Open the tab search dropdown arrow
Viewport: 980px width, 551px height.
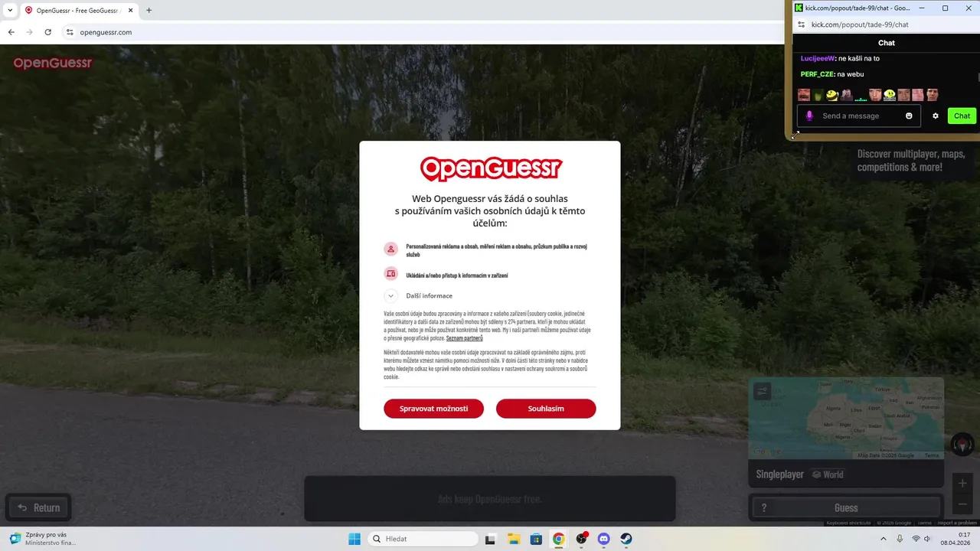pyautogui.click(x=10, y=10)
